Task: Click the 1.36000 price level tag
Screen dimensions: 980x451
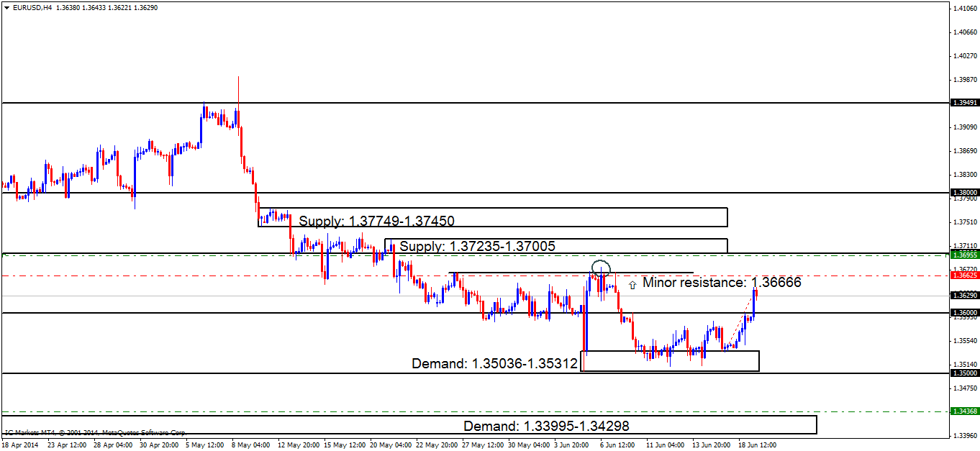Action: (x=963, y=312)
